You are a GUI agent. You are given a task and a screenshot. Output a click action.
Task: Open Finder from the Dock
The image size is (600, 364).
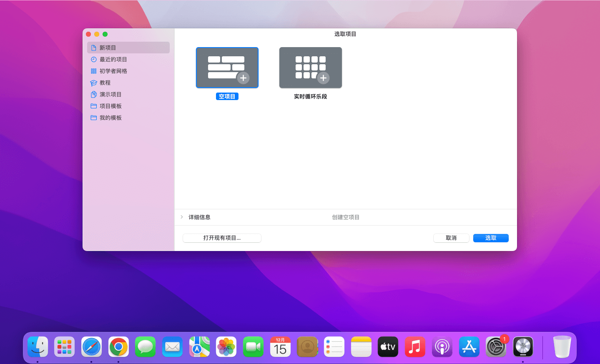38,347
